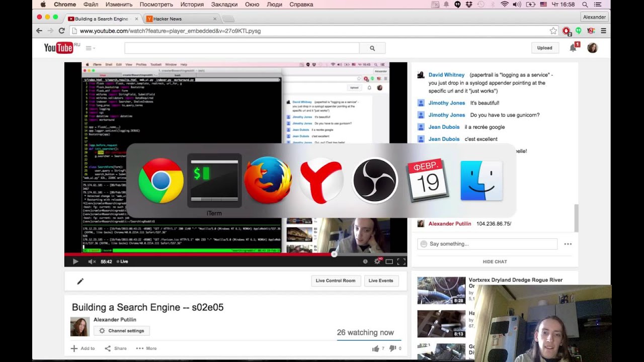This screenshot has height=362, width=644.
Task: Open Live Control Room
Action: [x=336, y=281]
